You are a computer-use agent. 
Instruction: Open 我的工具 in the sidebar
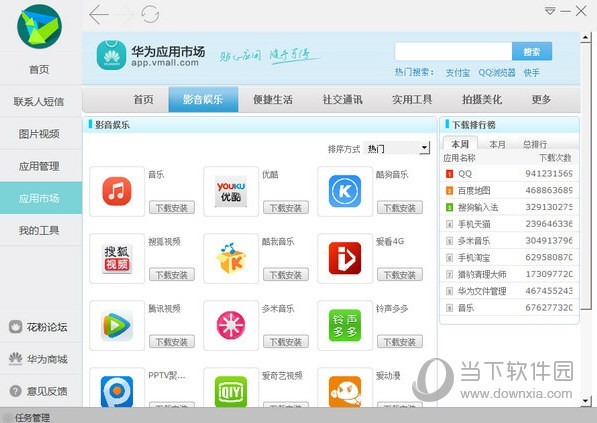click(39, 230)
